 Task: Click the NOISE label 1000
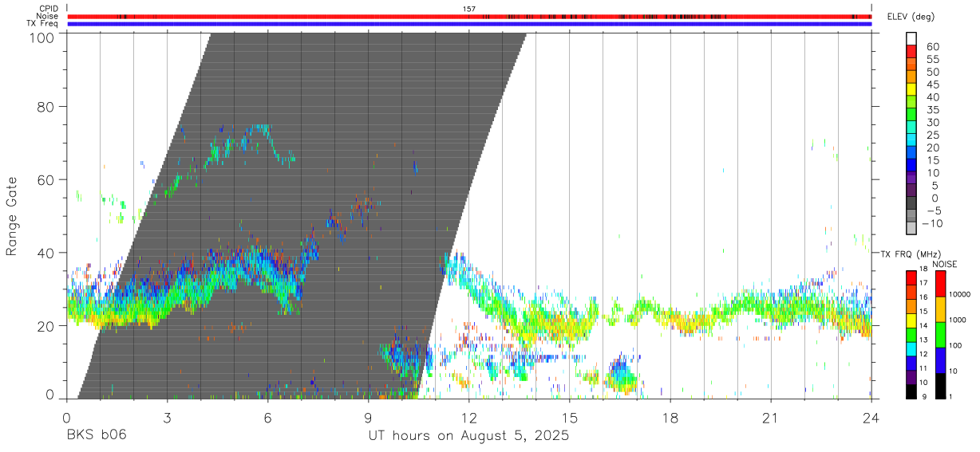click(x=957, y=320)
